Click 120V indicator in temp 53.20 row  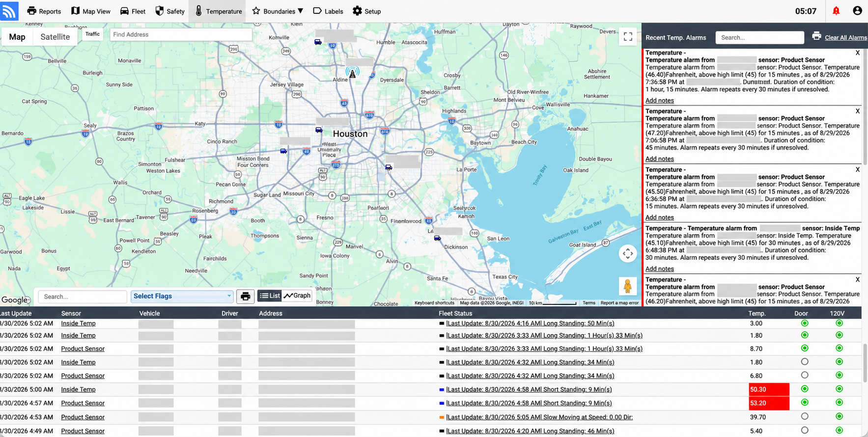(x=839, y=403)
